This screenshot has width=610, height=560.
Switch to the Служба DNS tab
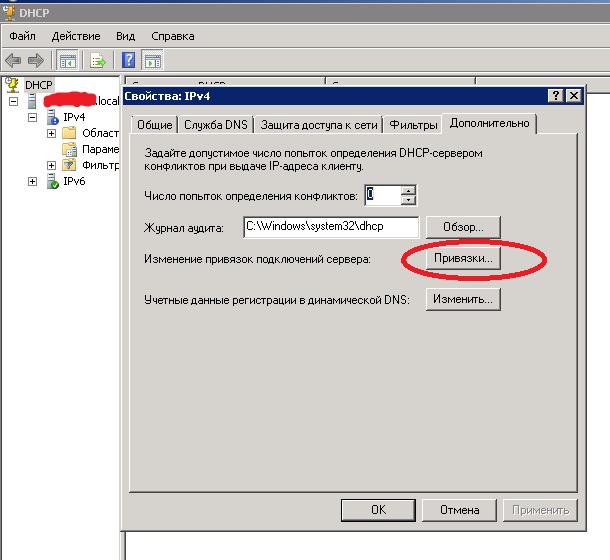pyautogui.click(x=216, y=125)
